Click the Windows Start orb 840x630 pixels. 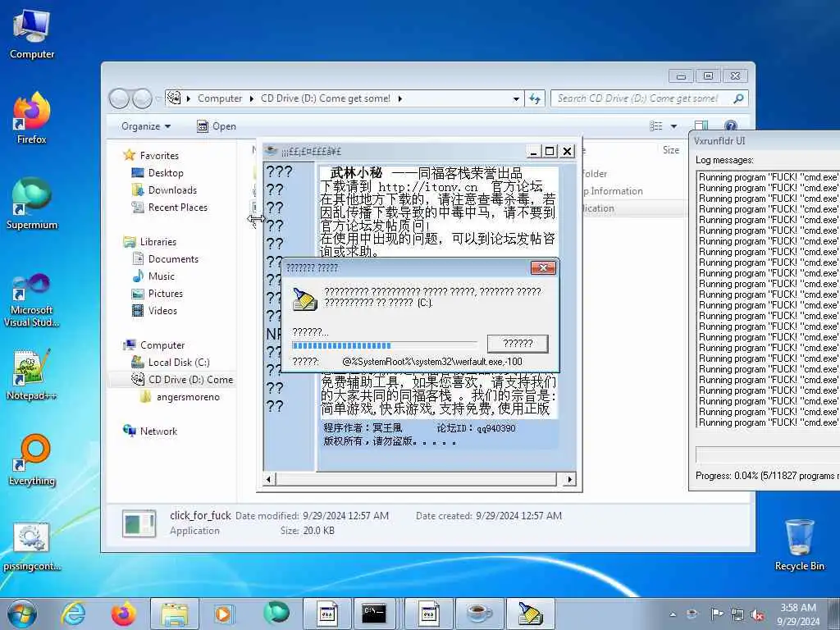click(22, 614)
